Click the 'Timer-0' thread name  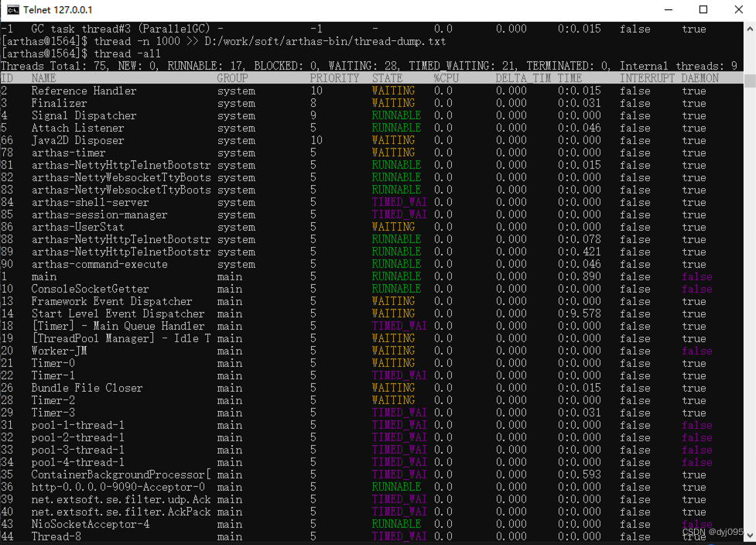click(53, 363)
